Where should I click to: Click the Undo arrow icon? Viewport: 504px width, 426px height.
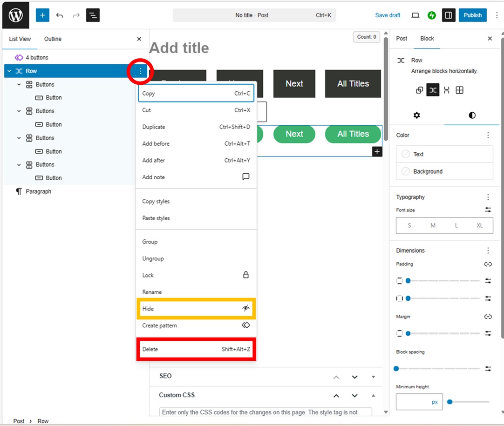[60, 15]
